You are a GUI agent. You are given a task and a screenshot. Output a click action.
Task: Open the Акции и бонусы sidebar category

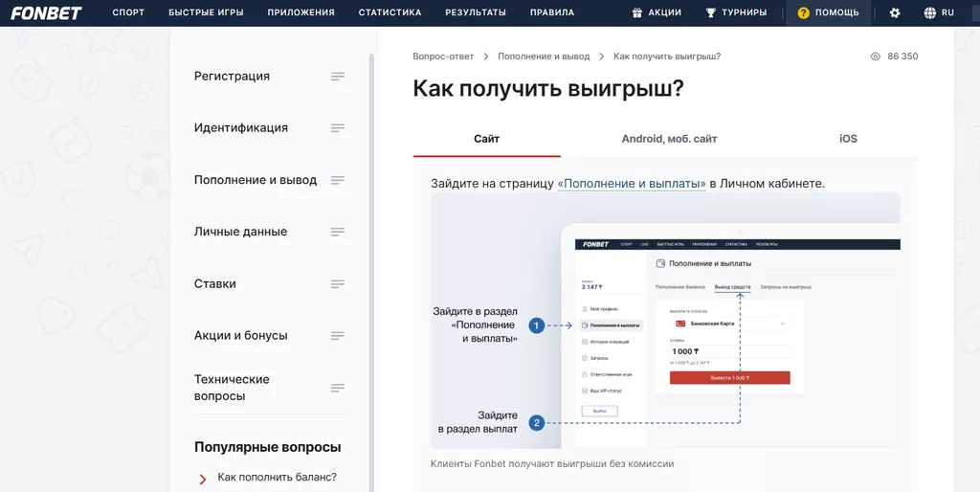pyautogui.click(x=240, y=336)
